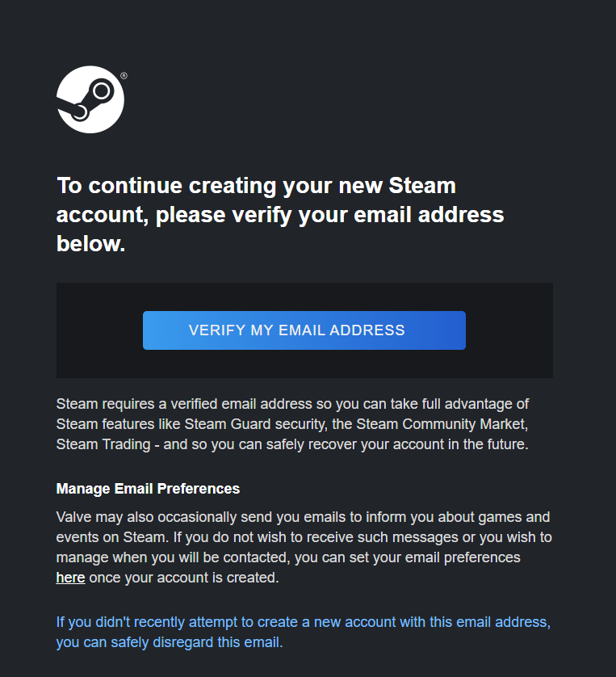Click the sentence about recovering your account
The image size is (616, 677).
click(x=347, y=444)
